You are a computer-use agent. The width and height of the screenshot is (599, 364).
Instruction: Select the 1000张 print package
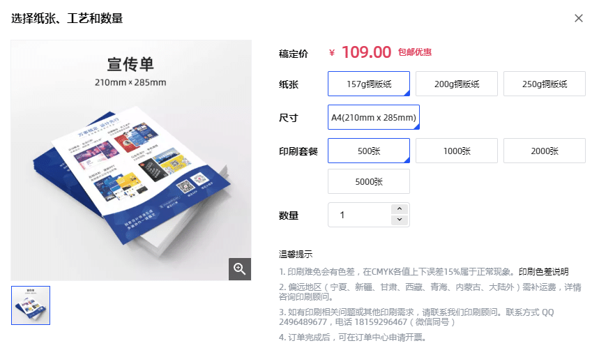457,151
